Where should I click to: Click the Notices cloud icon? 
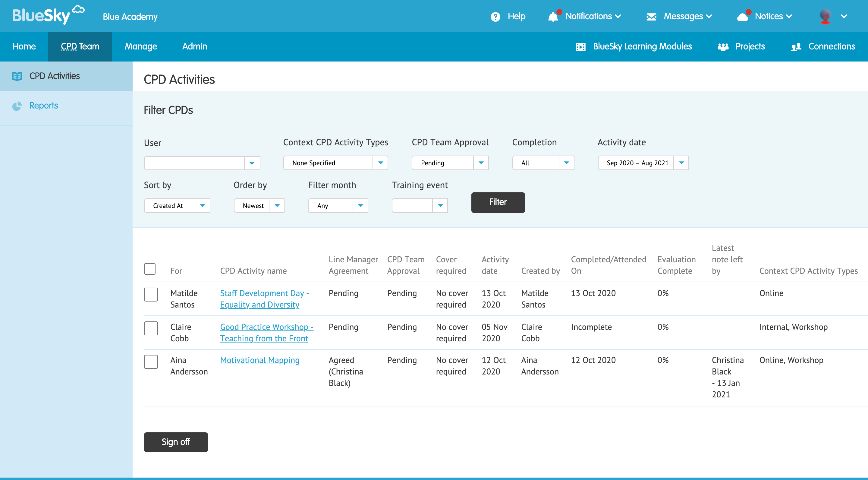coord(742,17)
